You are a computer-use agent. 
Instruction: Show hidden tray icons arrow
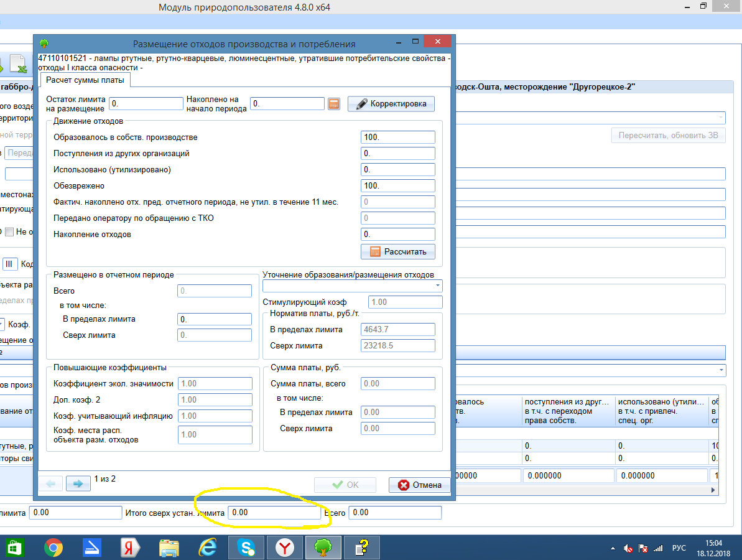tap(613, 548)
